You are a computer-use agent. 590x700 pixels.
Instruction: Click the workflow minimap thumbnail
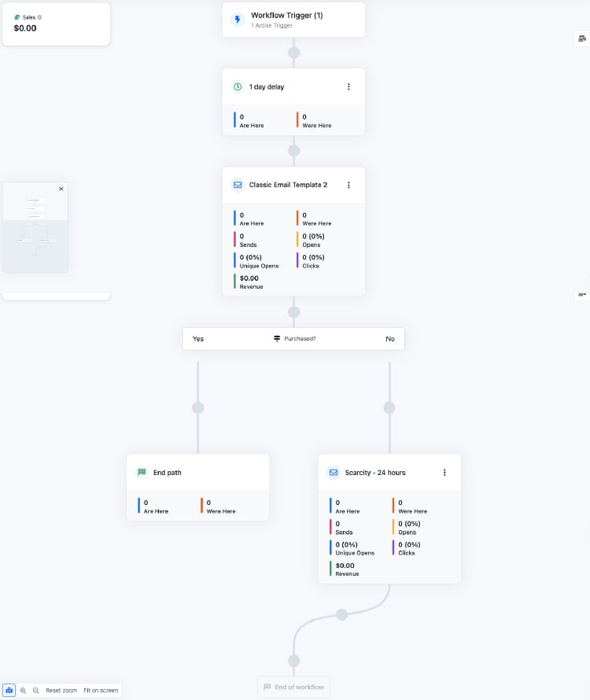(x=35, y=232)
